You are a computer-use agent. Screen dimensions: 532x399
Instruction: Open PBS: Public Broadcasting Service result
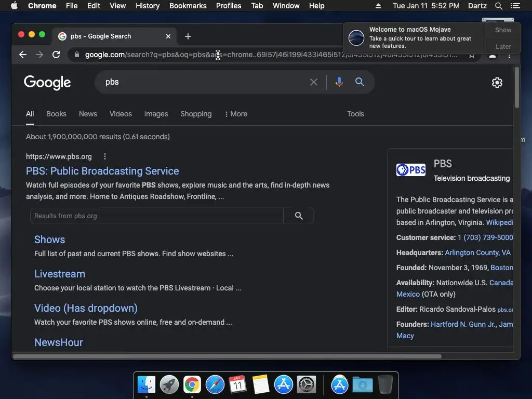[102, 171]
